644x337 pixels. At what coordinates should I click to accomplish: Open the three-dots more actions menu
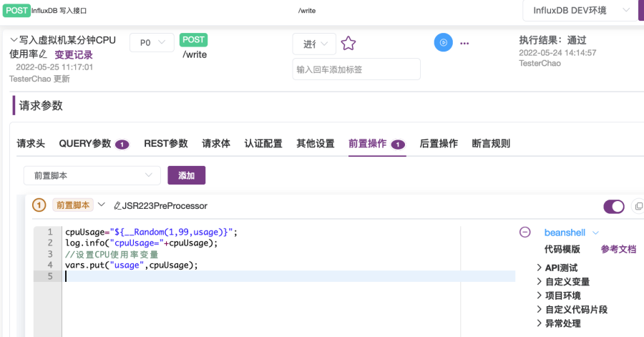(464, 44)
